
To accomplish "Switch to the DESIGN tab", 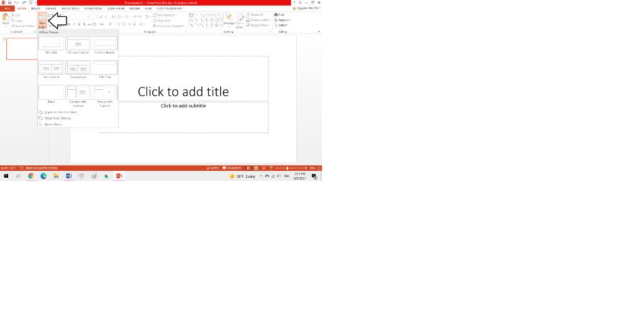I will pos(50,8).
